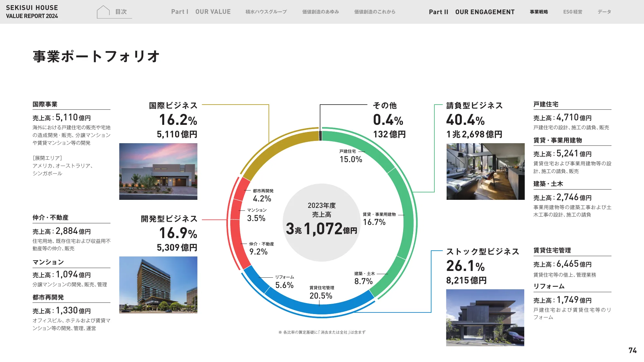Screen dimensions: 644x362
Task: Click the 戸建住宅 15.0% chart label
Action: coord(351,156)
